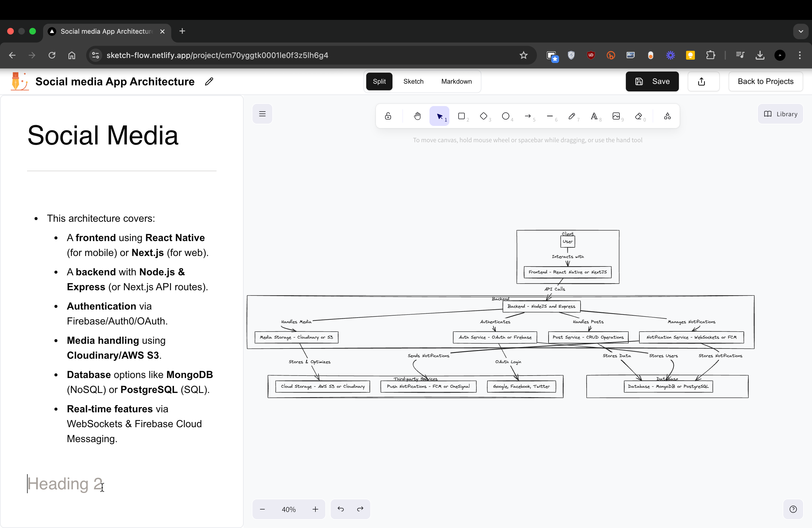
Task: Open the browser downloads
Action: click(760, 55)
